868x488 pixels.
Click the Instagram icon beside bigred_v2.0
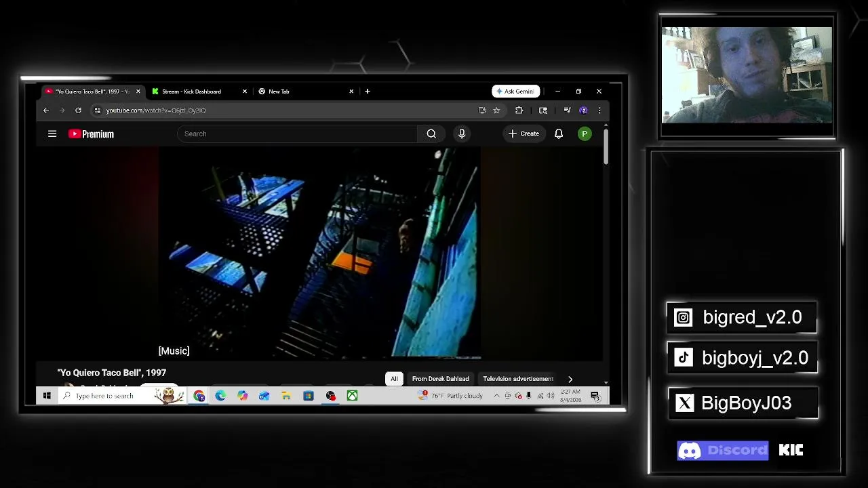684,318
